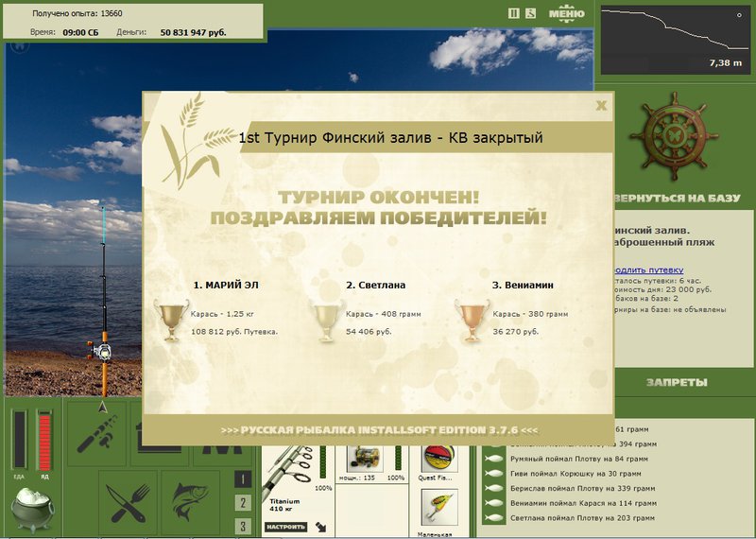Click the fish icon beside the Румяный entry
The image size is (756, 539).
click(494, 459)
